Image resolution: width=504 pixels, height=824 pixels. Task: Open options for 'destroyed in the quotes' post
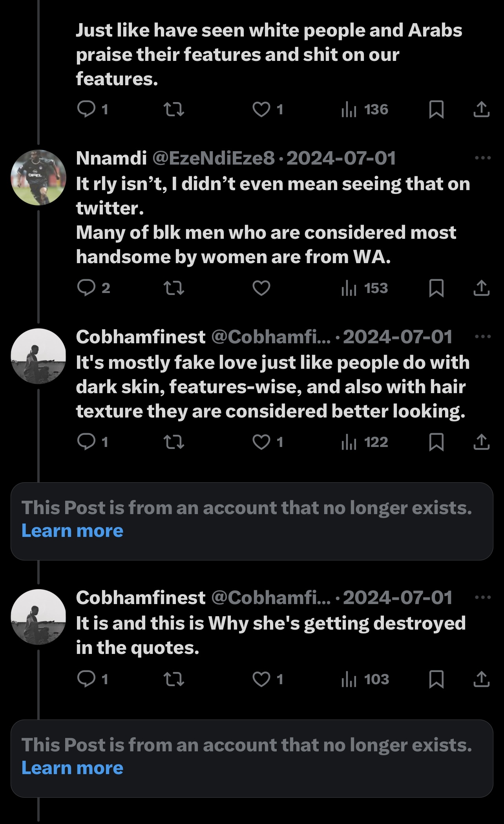coord(482,597)
